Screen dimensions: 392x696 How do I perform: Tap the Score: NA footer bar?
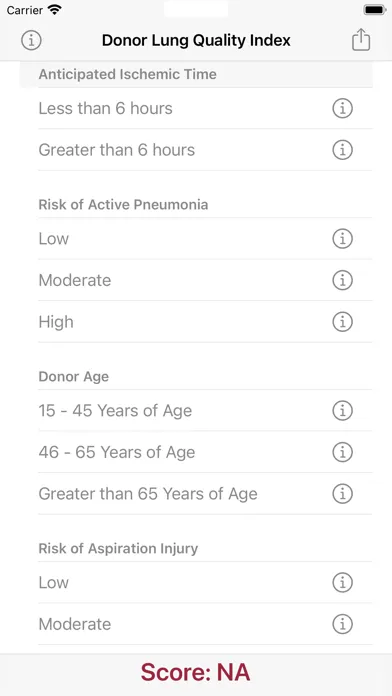[x=196, y=673]
